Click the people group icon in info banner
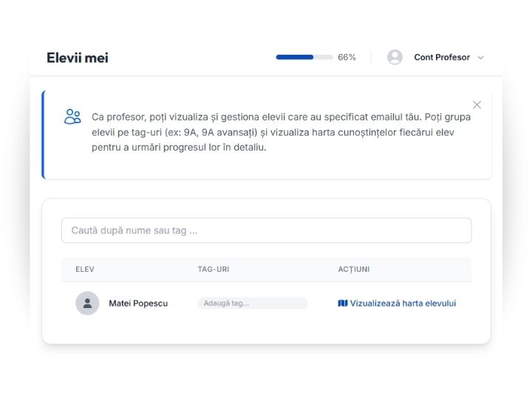This screenshot has height=399, width=532. point(72,117)
